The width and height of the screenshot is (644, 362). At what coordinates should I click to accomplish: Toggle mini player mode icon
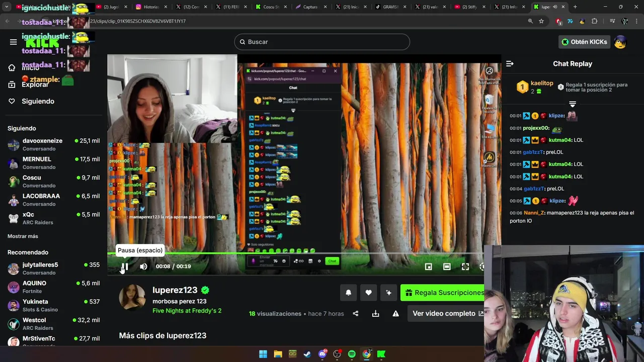(428, 266)
